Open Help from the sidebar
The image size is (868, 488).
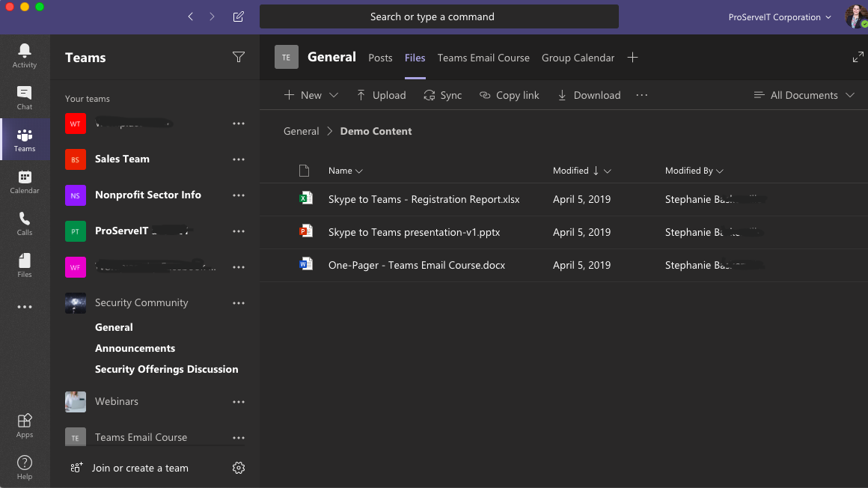pyautogui.click(x=25, y=462)
